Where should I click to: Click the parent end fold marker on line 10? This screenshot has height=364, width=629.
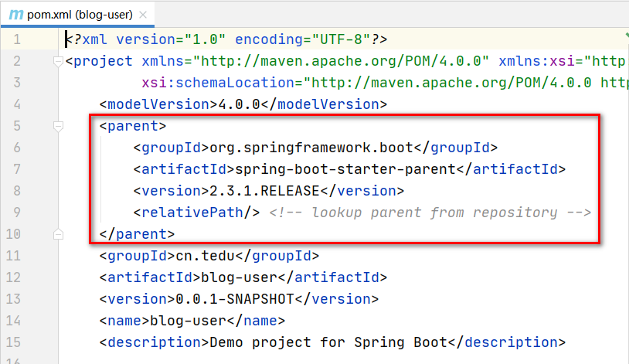[58, 234]
